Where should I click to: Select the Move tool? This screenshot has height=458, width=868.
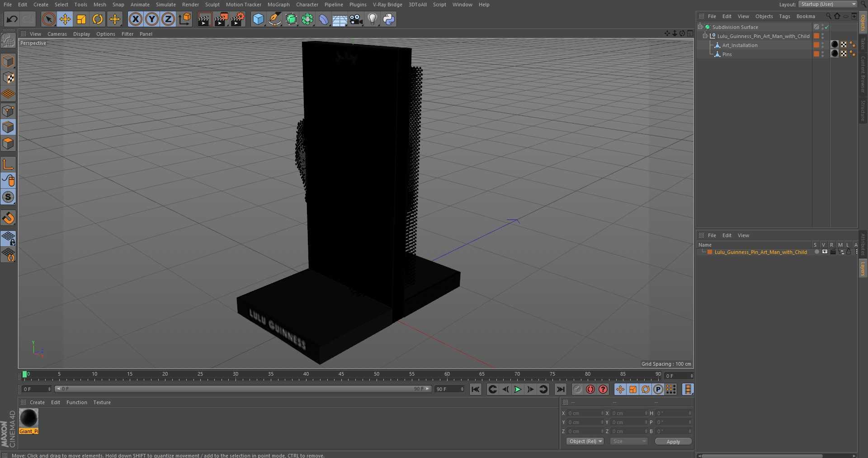[65, 19]
